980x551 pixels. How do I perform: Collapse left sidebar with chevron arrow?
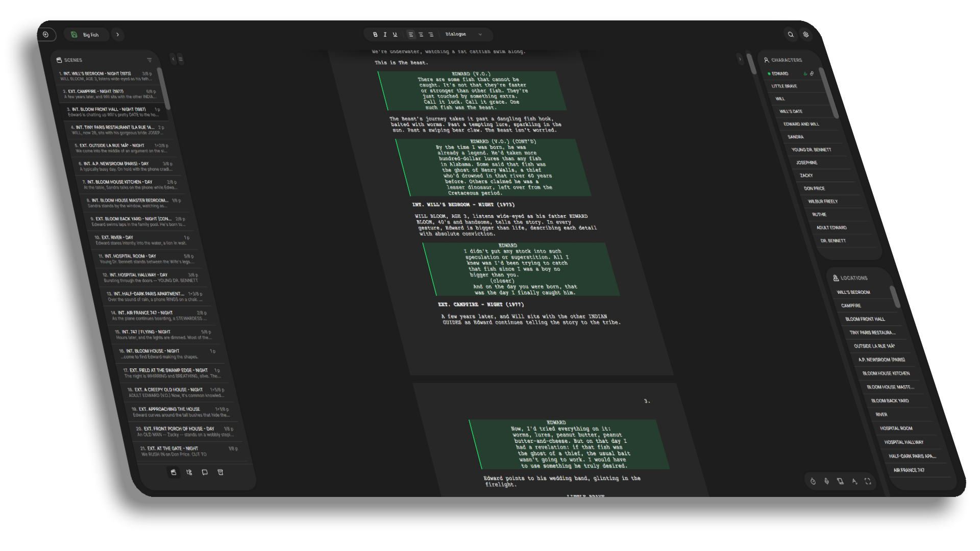tap(173, 59)
